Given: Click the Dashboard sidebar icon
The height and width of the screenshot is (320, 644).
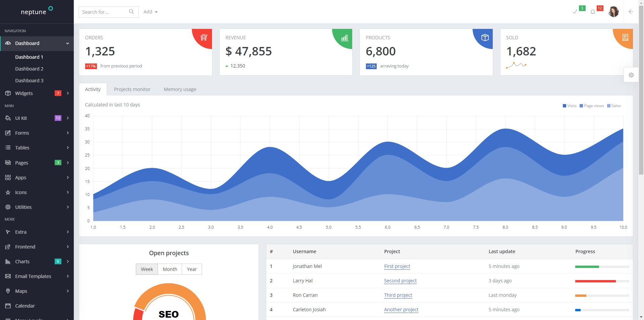Looking at the screenshot, I should pyautogui.click(x=8, y=43).
